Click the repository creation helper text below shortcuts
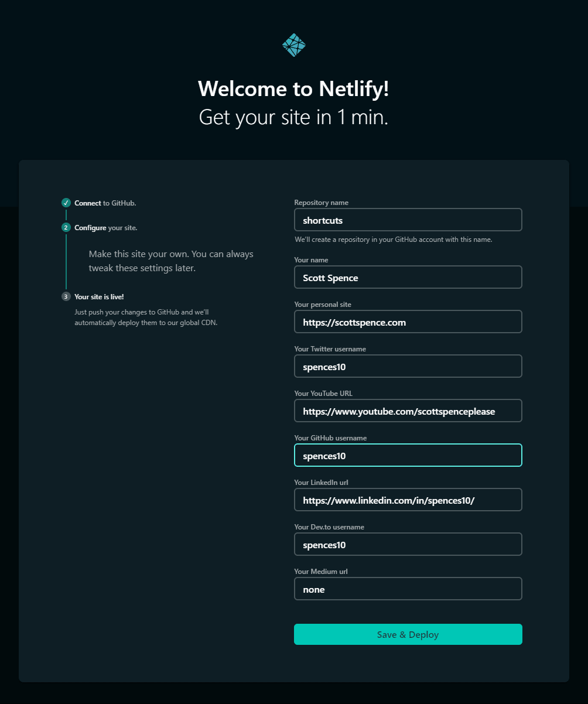This screenshot has width=588, height=704. click(393, 240)
